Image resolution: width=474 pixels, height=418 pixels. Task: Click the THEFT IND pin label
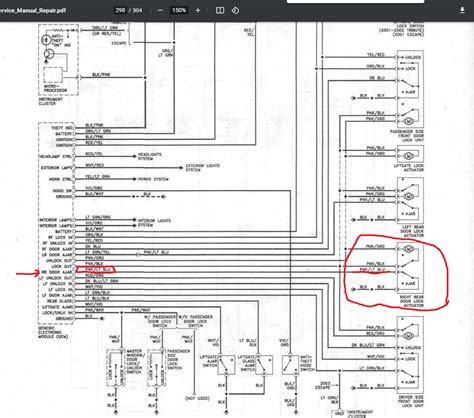(62, 128)
